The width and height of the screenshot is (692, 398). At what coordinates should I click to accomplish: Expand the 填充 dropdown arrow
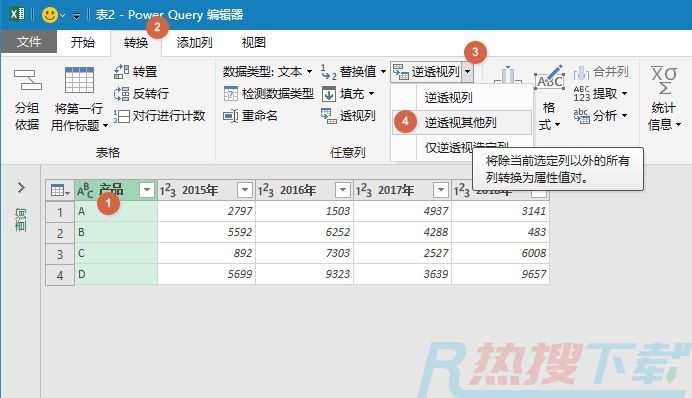pos(371,94)
